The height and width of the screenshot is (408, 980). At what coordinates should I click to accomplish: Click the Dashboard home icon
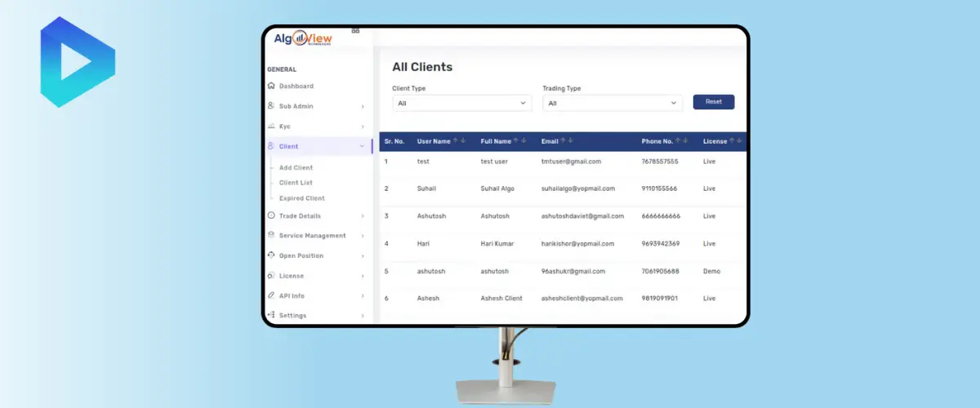pos(271,86)
